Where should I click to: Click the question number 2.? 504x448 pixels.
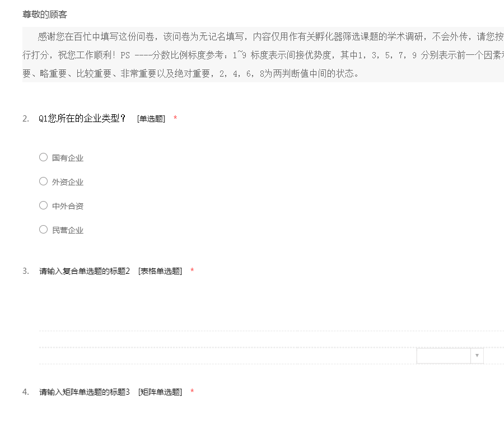(x=26, y=119)
